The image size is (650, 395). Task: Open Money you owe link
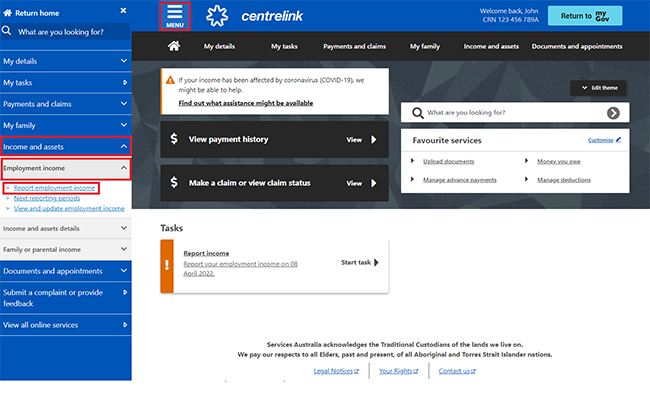pos(558,161)
